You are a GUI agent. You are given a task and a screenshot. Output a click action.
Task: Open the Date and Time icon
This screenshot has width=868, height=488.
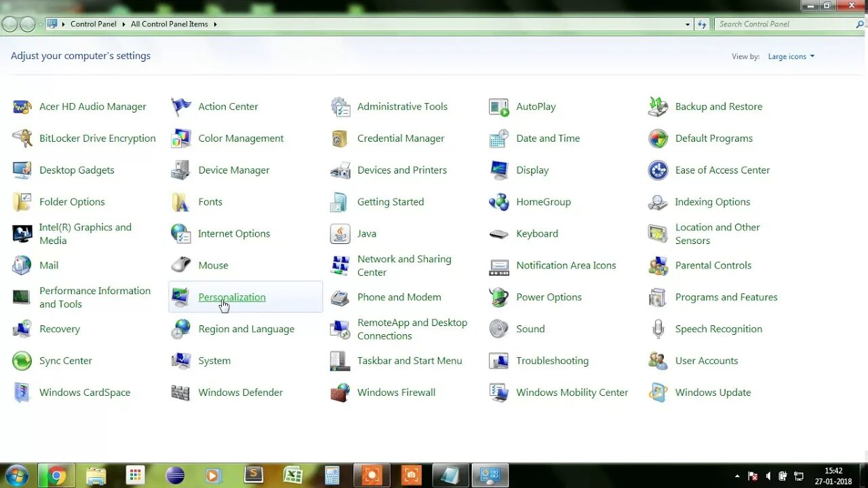point(499,138)
